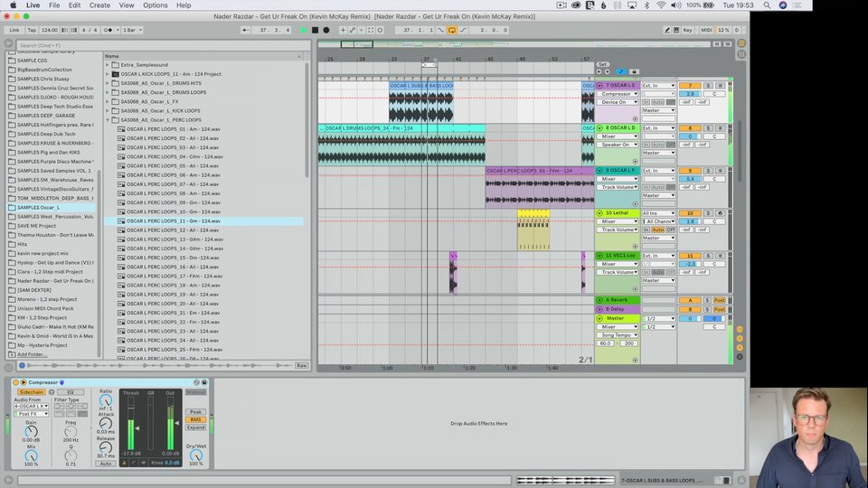Open track 8 Speaker On control chooser
868x488 pixels.
(618, 145)
